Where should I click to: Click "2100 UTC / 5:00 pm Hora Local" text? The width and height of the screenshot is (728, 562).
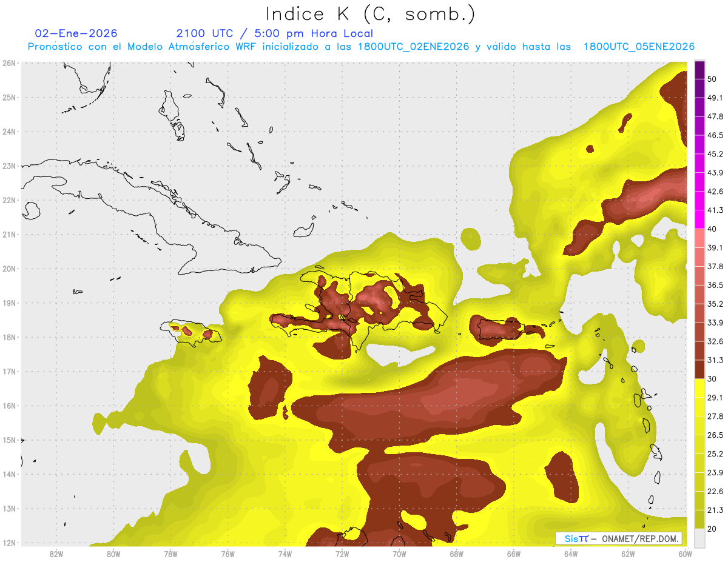(275, 33)
